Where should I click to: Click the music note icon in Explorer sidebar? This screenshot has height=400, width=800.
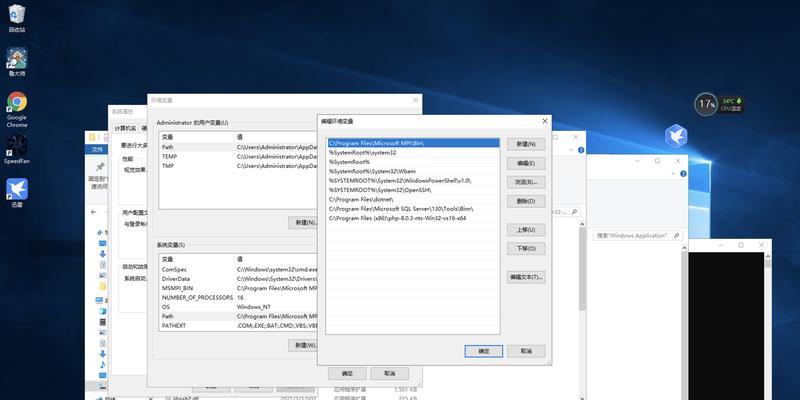click(103, 364)
